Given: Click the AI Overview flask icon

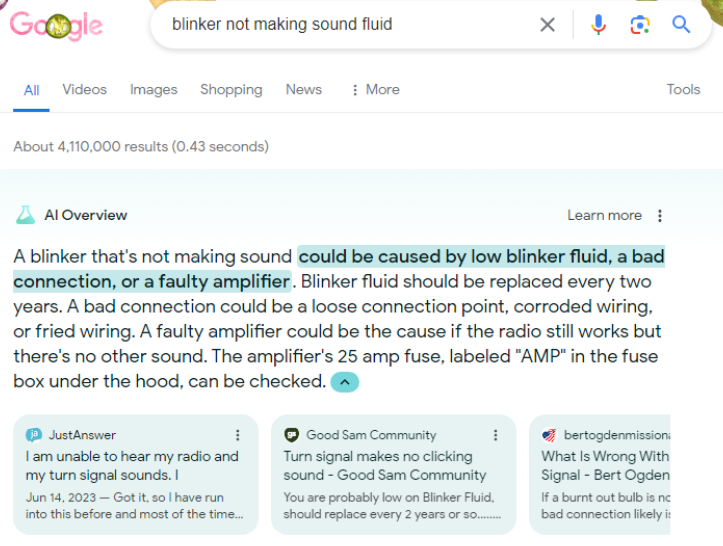Looking at the screenshot, I should click(x=25, y=215).
